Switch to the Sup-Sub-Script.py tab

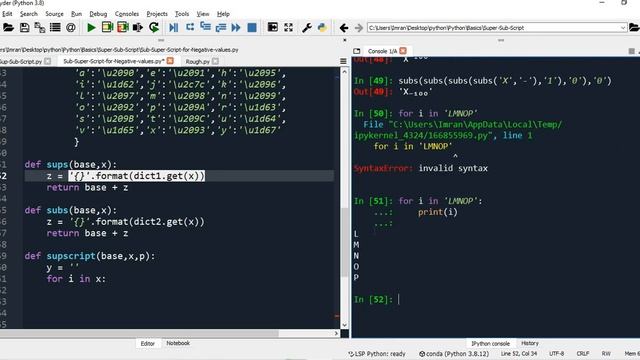tap(21, 62)
